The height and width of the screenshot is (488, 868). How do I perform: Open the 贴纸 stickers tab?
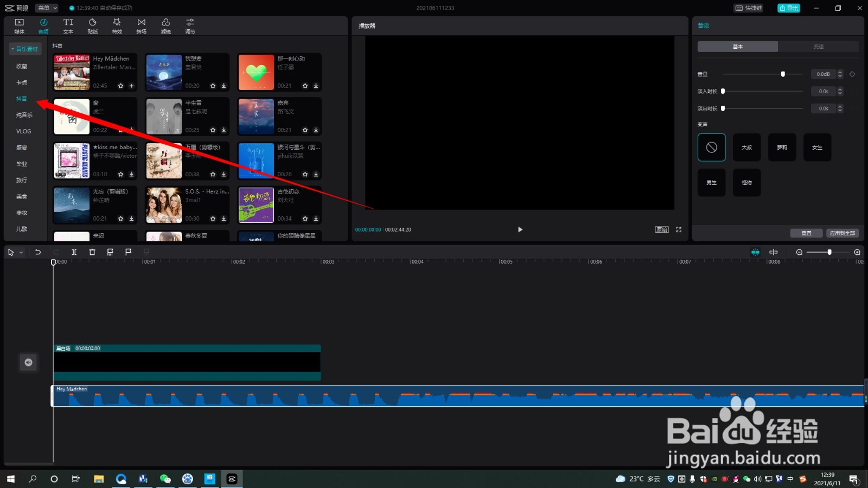coord(92,26)
